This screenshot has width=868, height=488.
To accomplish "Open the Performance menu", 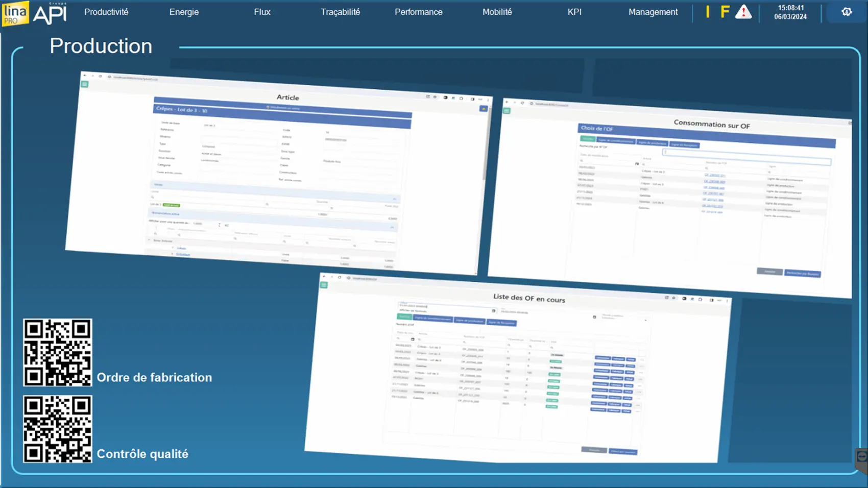I will (418, 12).
